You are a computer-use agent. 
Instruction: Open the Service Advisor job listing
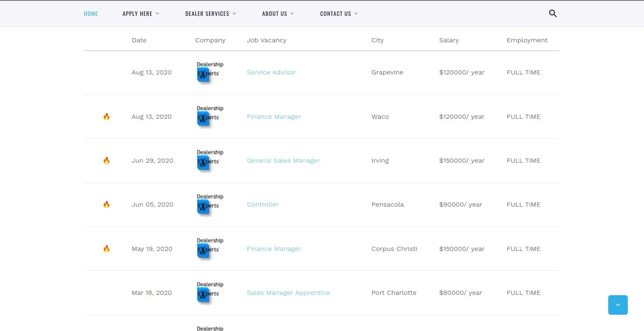click(271, 72)
